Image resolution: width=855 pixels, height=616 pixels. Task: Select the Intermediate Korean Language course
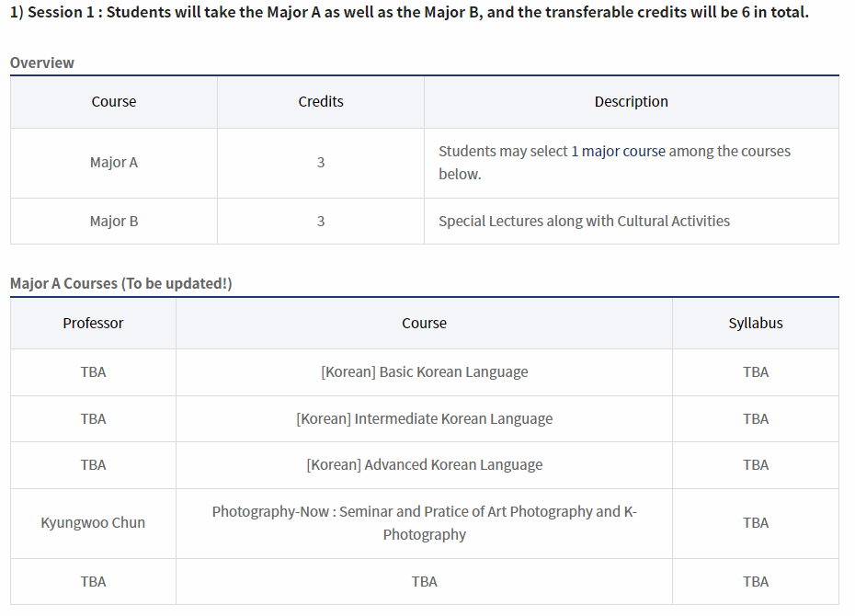click(x=424, y=419)
